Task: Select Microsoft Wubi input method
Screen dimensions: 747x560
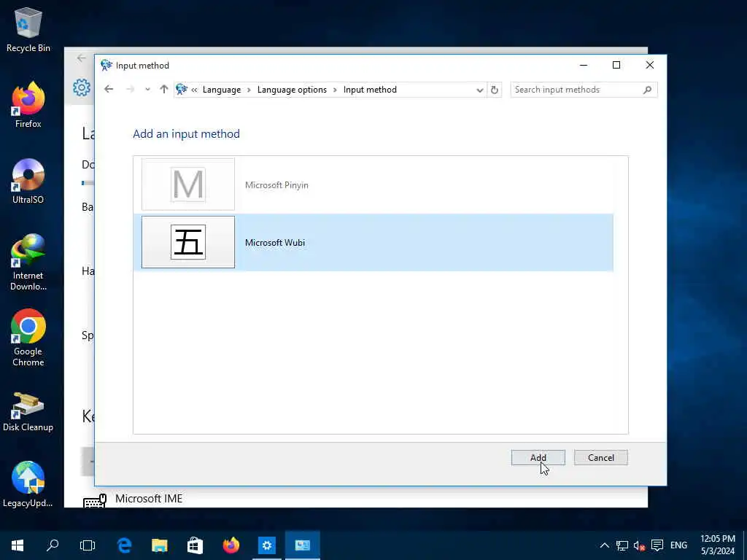Action: click(373, 242)
